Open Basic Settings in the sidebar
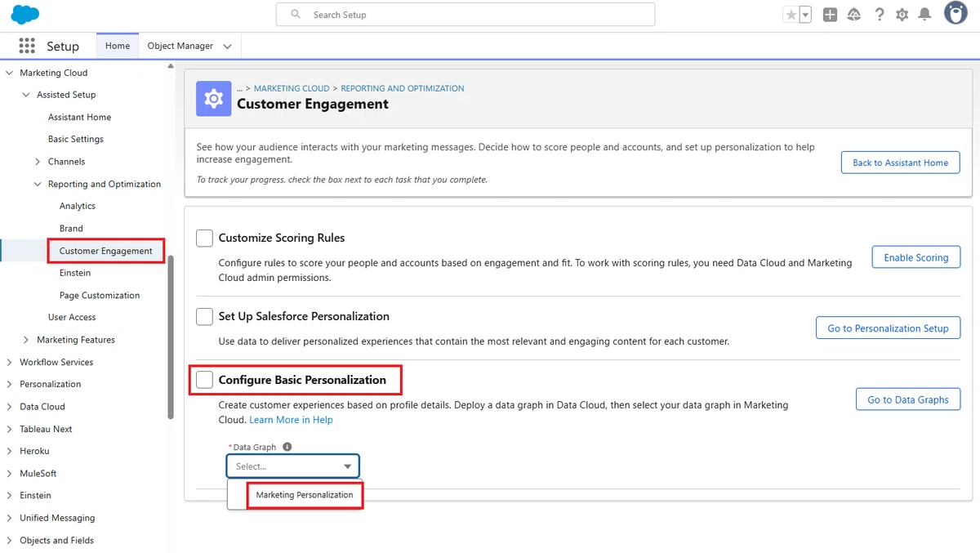Viewport: 980px width, 553px height. tap(75, 139)
